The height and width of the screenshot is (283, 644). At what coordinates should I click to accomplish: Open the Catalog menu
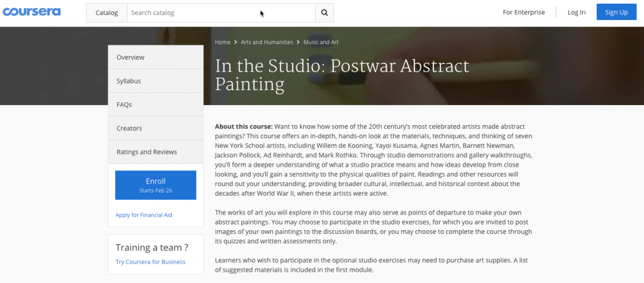point(107,13)
